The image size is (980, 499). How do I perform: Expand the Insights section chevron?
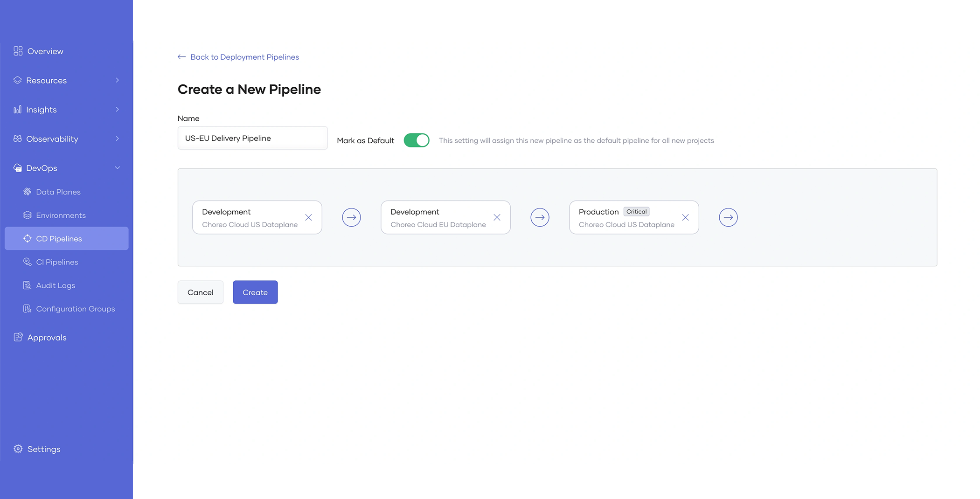pyautogui.click(x=117, y=110)
